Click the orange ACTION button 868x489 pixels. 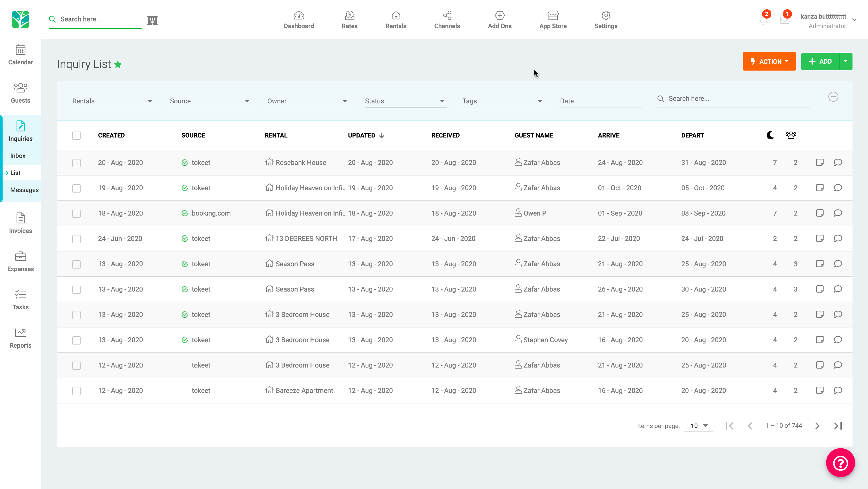(x=769, y=61)
